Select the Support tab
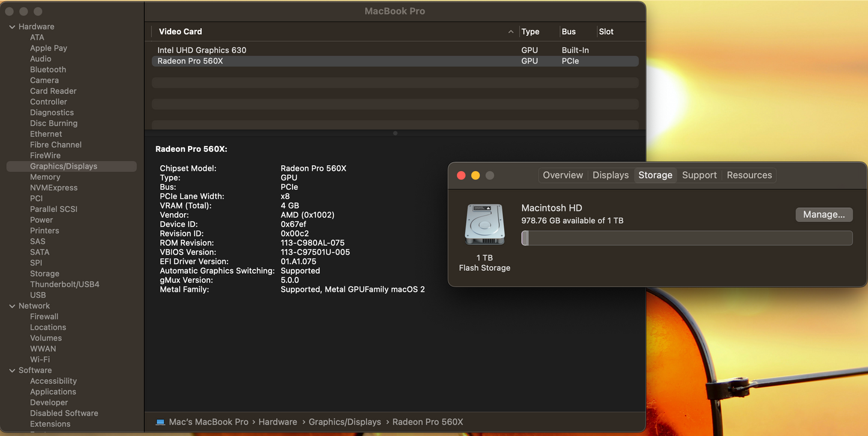This screenshot has width=868, height=436. 699,175
